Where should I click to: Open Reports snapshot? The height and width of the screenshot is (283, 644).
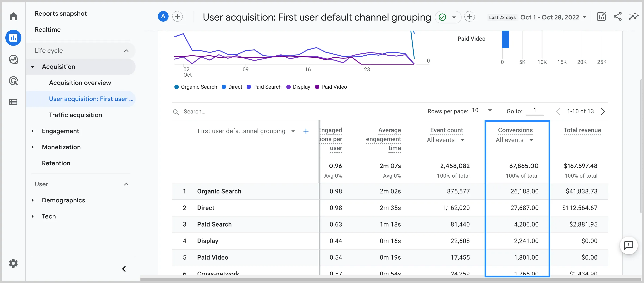[61, 14]
